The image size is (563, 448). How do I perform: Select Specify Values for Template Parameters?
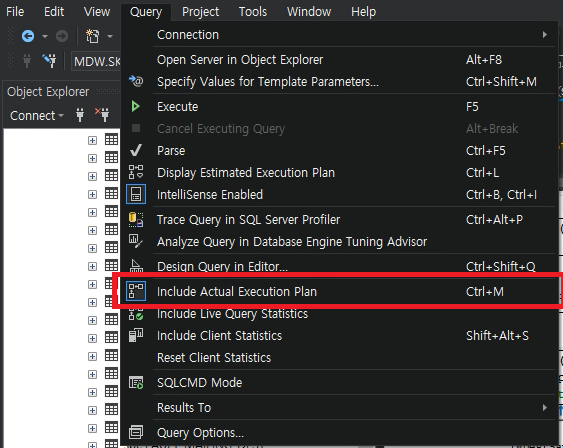339,82
